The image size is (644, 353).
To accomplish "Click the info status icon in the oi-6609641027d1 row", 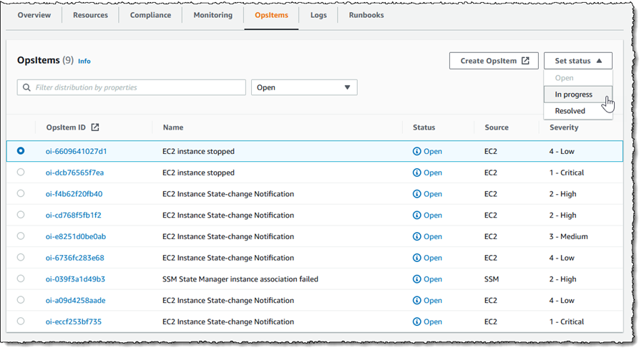I will pyautogui.click(x=417, y=152).
